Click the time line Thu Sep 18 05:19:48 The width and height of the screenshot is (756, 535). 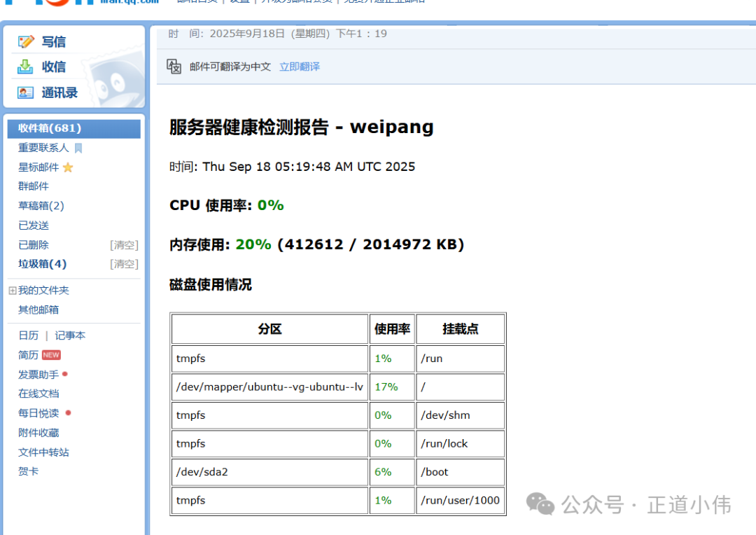click(292, 167)
